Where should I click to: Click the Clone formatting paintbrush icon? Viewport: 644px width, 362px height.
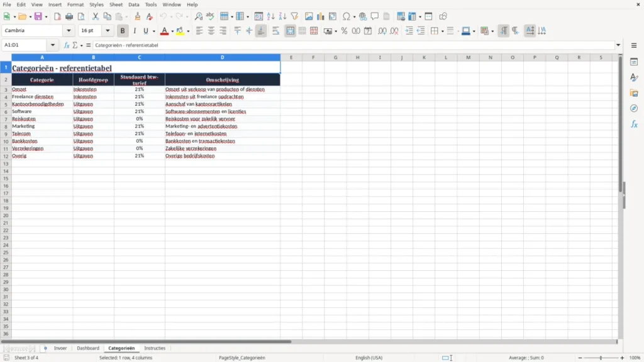(x=138, y=16)
